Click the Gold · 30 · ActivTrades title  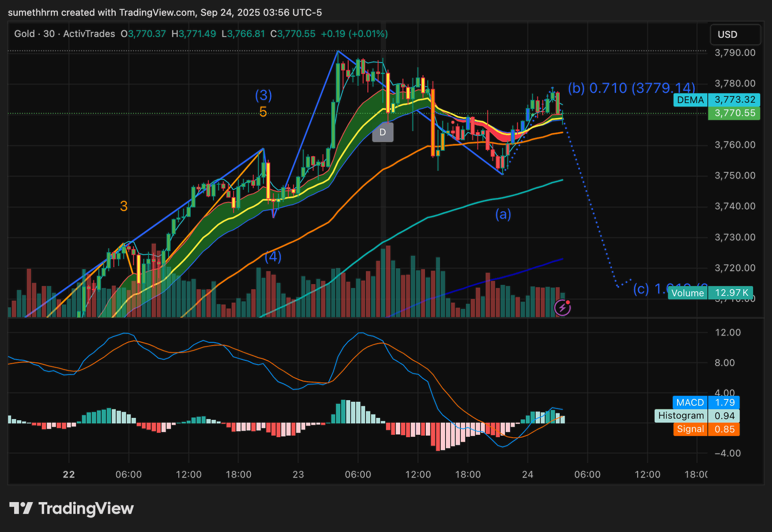coord(64,34)
